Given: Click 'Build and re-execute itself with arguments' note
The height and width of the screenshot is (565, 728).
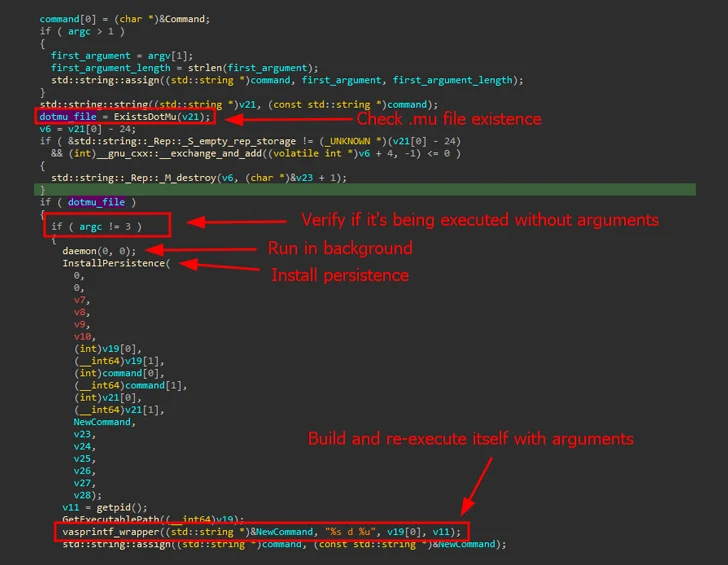Looking at the screenshot, I should point(470,439).
